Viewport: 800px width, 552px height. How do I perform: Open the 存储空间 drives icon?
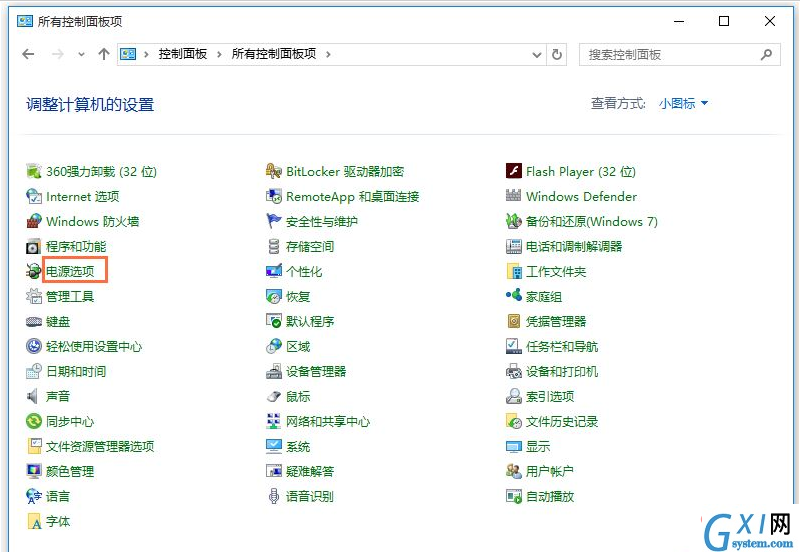click(x=274, y=246)
